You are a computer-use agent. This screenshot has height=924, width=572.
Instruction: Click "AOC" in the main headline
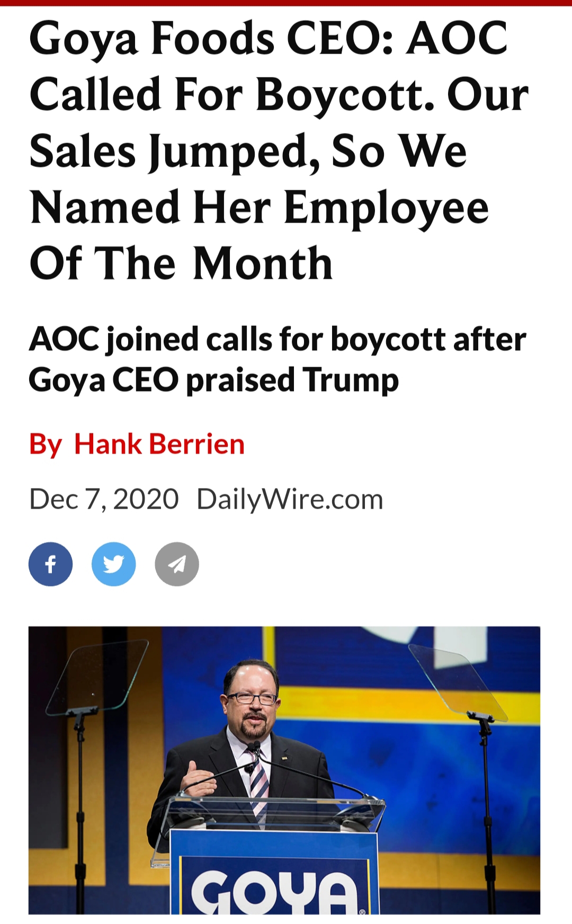tap(457, 38)
